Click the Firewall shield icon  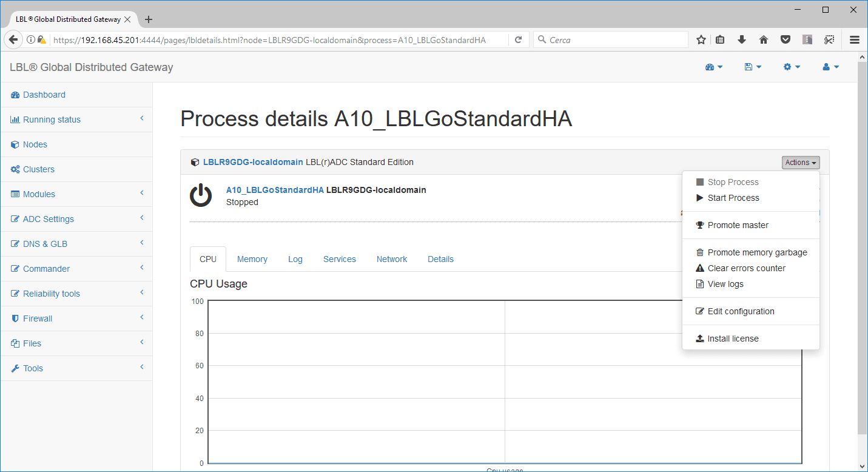pos(15,319)
